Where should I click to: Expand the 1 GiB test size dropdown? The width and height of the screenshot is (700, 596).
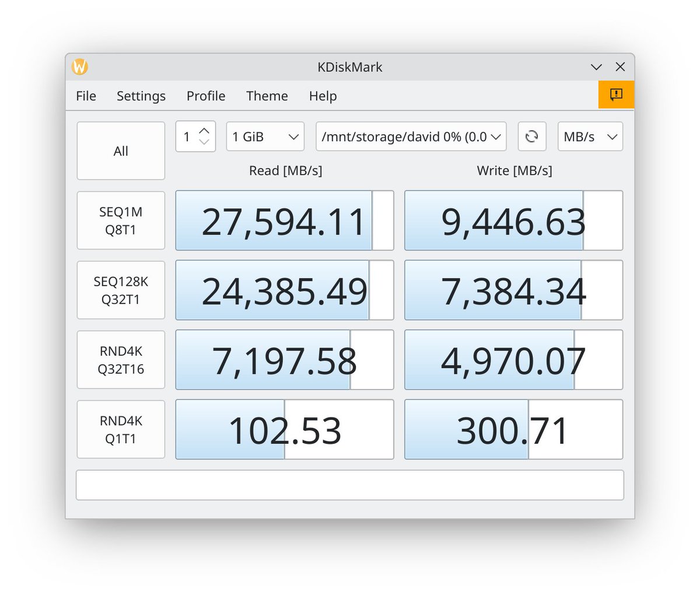coord(265,136)
